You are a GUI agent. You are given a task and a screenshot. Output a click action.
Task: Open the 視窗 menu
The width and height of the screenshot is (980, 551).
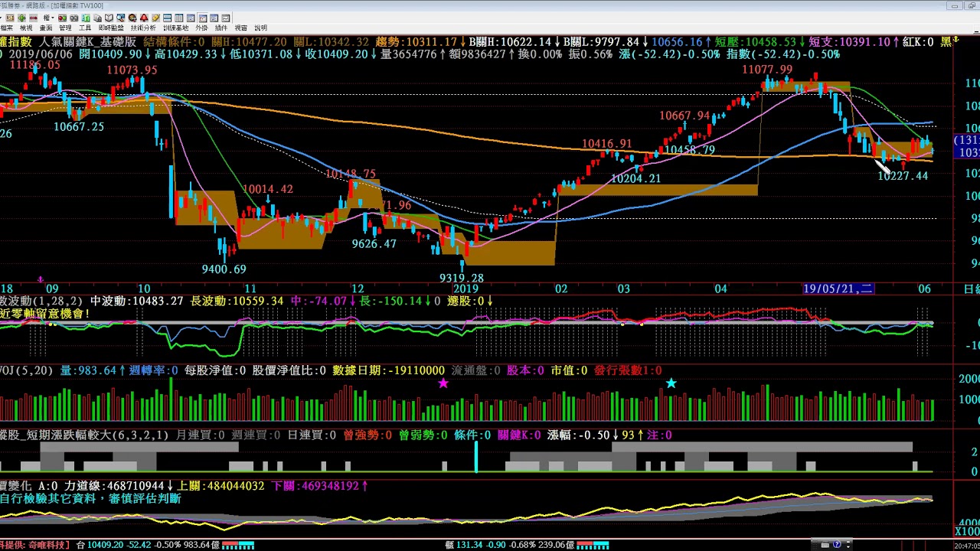pos(240,28)
